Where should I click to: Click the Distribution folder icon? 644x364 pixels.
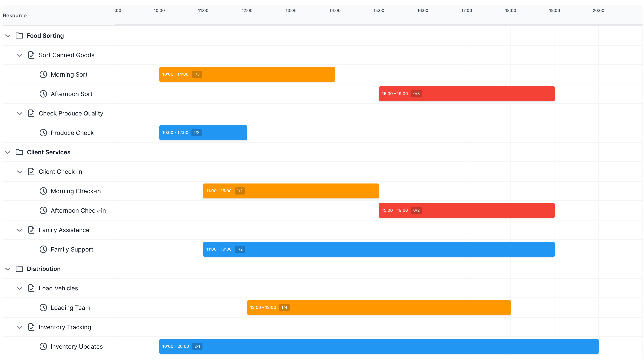[x=19, y=269]
